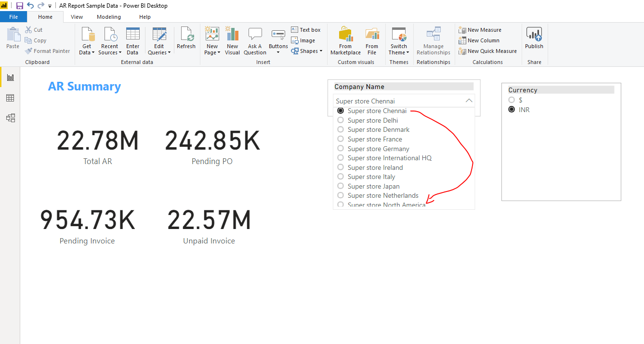Create a New Measure
The image size is (644, 344).
tap(480, 30)
